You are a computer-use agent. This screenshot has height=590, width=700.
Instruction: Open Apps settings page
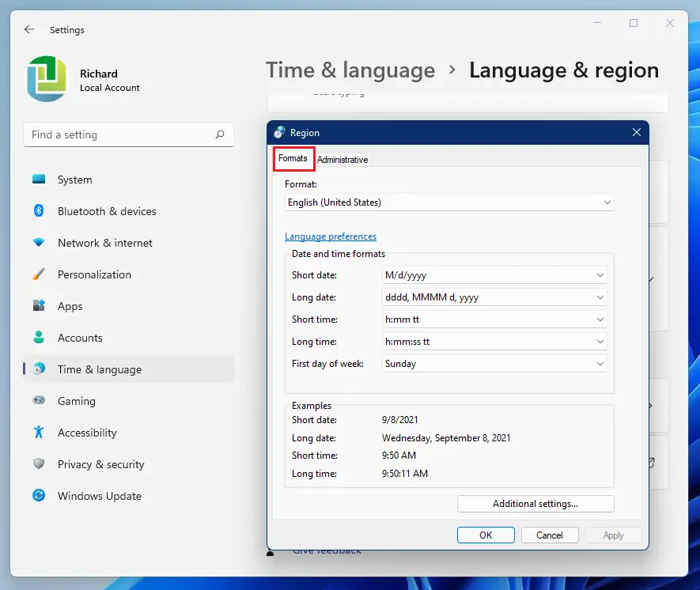coord(129,306)
